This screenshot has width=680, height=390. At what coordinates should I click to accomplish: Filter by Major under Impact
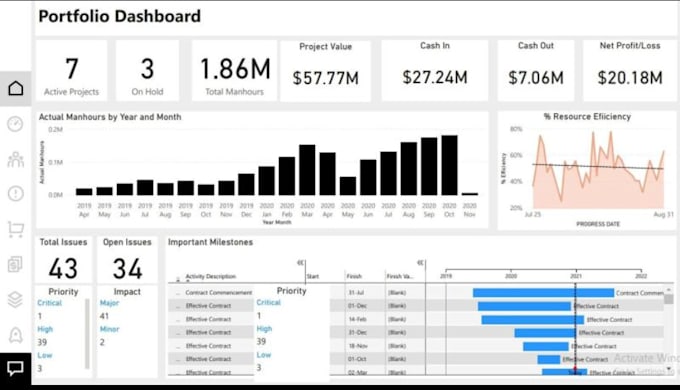109,303
